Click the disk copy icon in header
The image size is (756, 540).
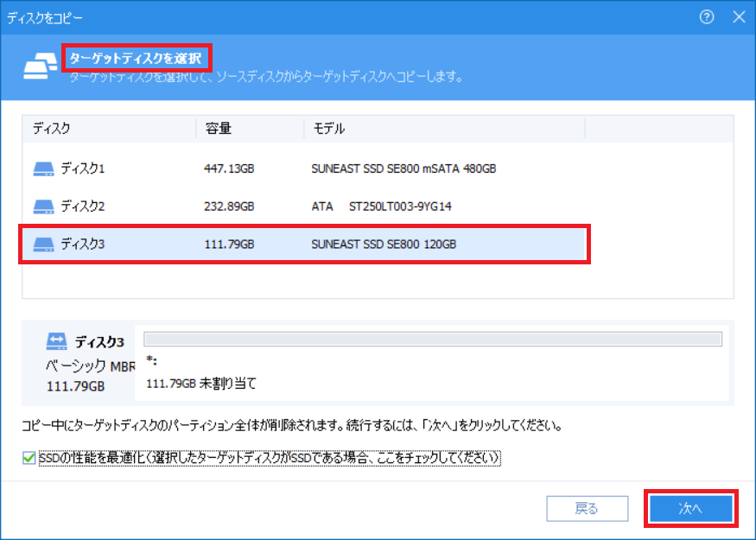click(40, 67)
